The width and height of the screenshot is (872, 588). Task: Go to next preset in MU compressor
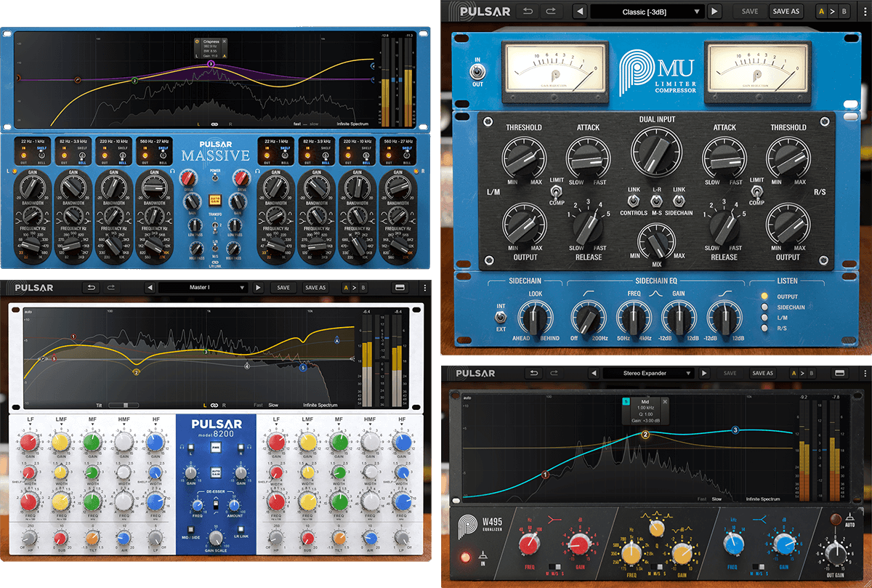(714, 12)
